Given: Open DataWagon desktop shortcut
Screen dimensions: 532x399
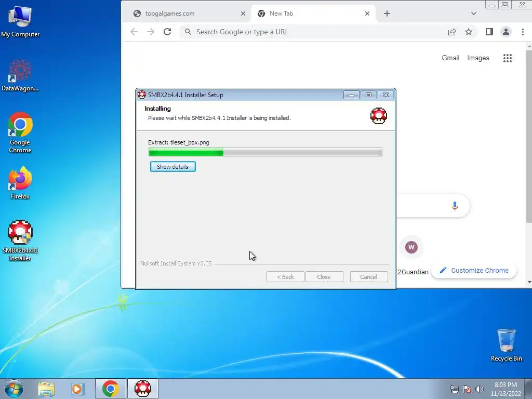Looking at the screenshot, I should (x=20, y=76).
